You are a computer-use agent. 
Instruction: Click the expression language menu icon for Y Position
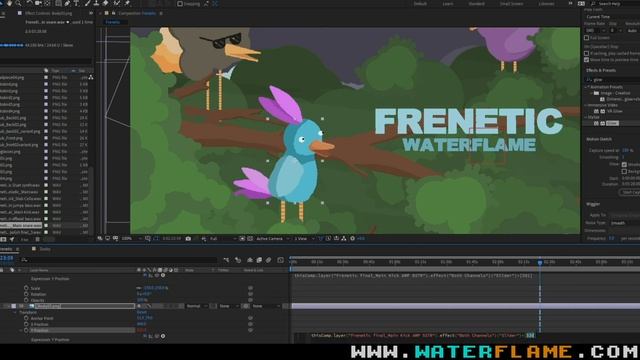[x=163, y=336]
